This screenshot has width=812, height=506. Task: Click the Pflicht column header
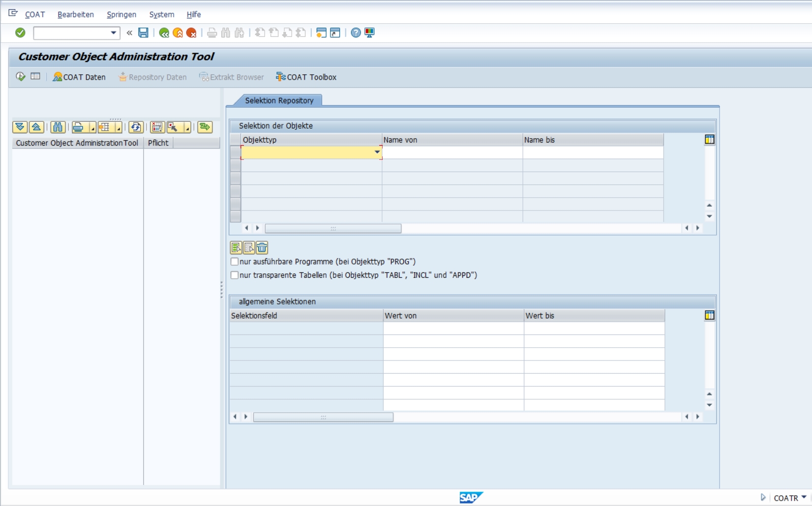pyautogui.click(x=158, y=143)
